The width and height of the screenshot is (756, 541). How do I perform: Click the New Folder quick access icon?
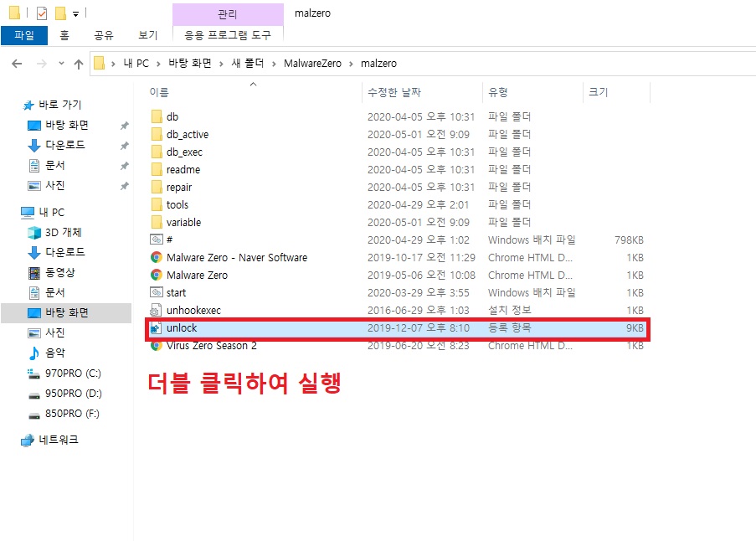(x=61, y=13)
